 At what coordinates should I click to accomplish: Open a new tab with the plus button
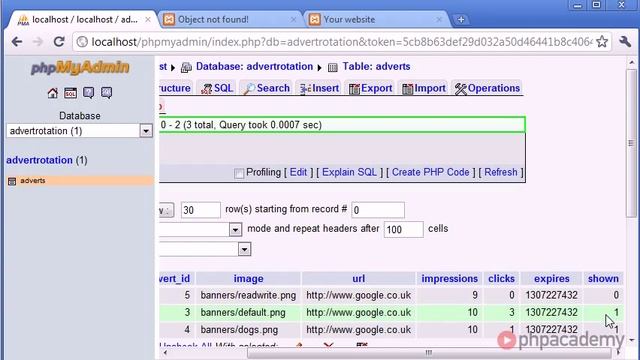[x=461, y=20]
